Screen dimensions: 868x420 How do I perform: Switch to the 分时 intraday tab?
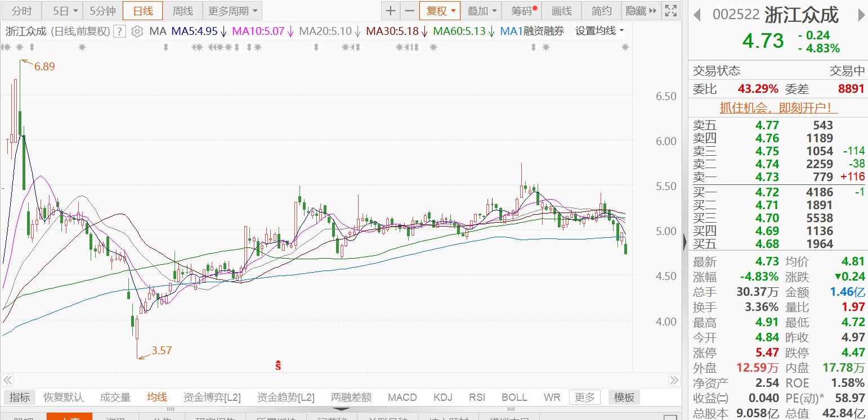[22, 11]
